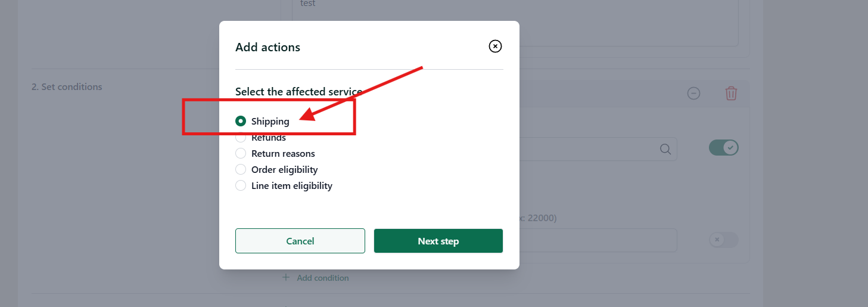This screenshot has width=868, height=307.
Task: Click the Add condition link
Action: click(323, 278)
